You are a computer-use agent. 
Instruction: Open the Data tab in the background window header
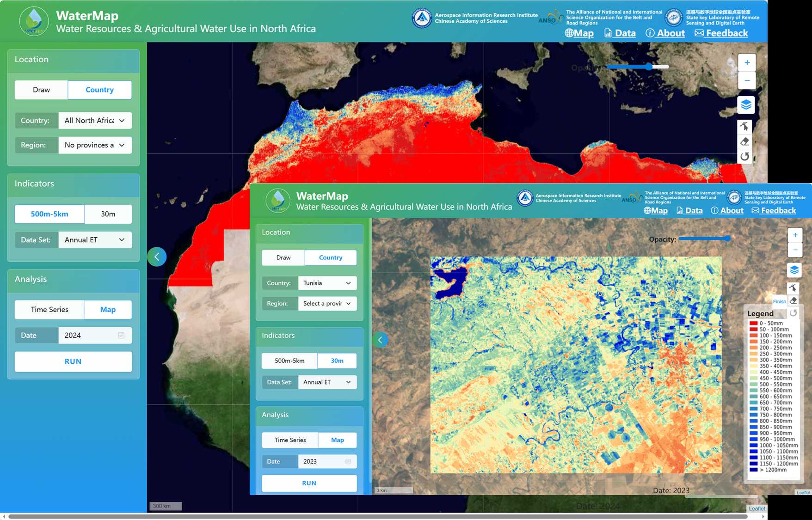pyautogui.click(x=620, y=33)
